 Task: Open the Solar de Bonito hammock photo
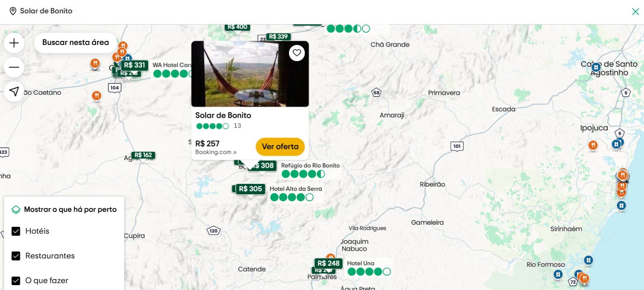click(x=250, y=74)
